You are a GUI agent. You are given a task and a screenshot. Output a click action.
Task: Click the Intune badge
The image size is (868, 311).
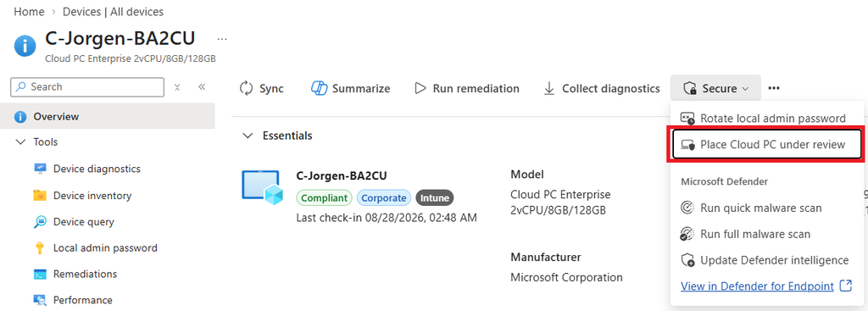pyautogui.click(x=435, y=197)
